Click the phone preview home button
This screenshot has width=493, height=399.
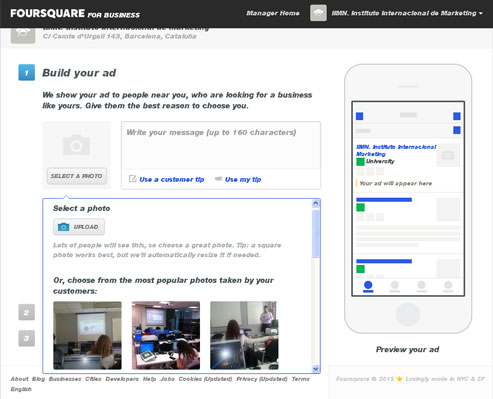[x=408, y=314]
